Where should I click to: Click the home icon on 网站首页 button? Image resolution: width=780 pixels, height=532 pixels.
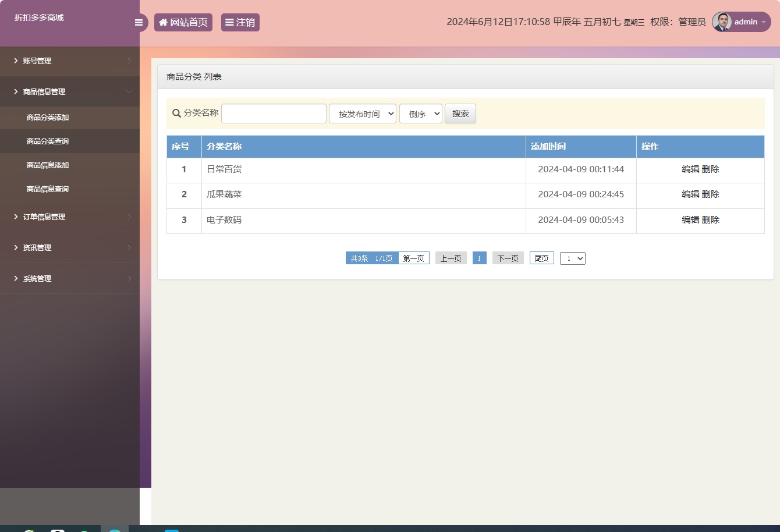[163, 22]
